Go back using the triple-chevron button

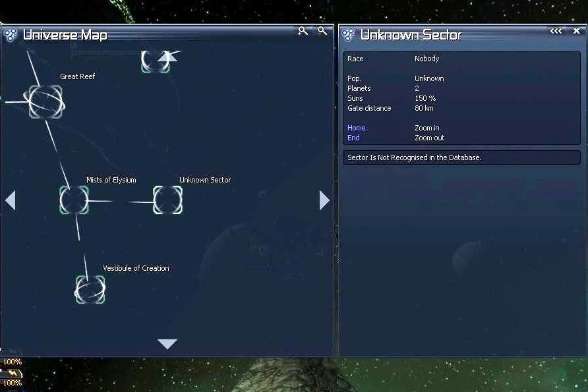pyautogui.click(x=556, y=31)
